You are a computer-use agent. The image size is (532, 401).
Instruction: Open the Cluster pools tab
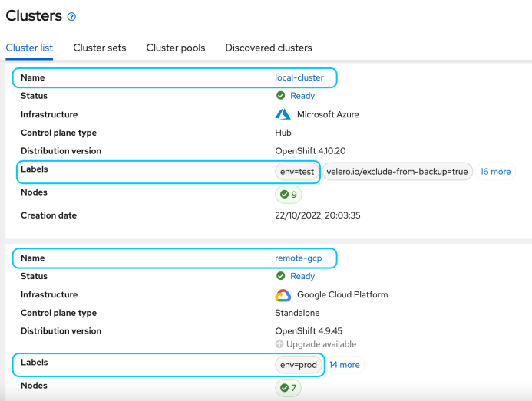(176, 48)
